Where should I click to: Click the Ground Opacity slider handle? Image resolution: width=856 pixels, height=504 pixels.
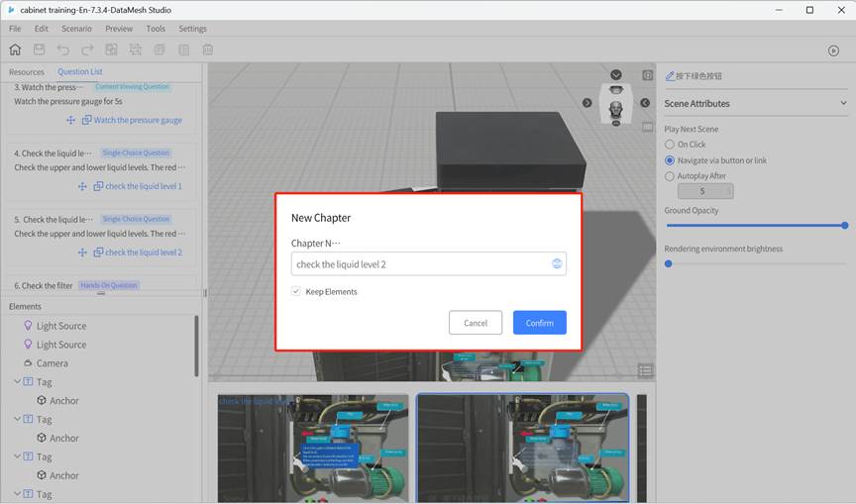click(844, 226)
